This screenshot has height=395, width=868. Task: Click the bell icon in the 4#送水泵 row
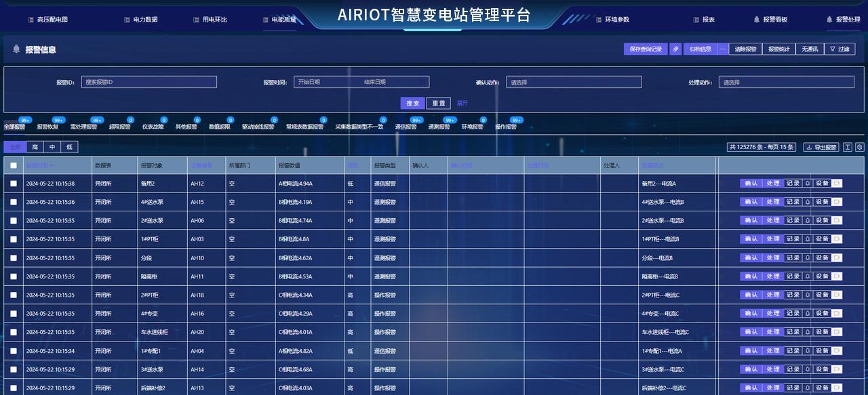pos(807,201)
